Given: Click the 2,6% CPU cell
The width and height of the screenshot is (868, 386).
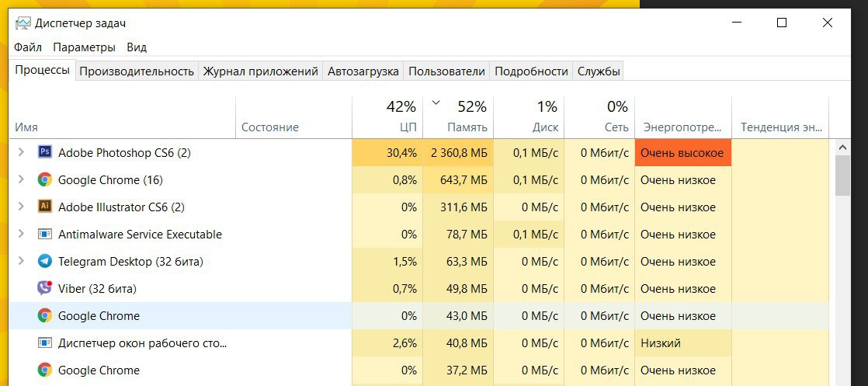Looking at the screenshot, I should point(387,343).
